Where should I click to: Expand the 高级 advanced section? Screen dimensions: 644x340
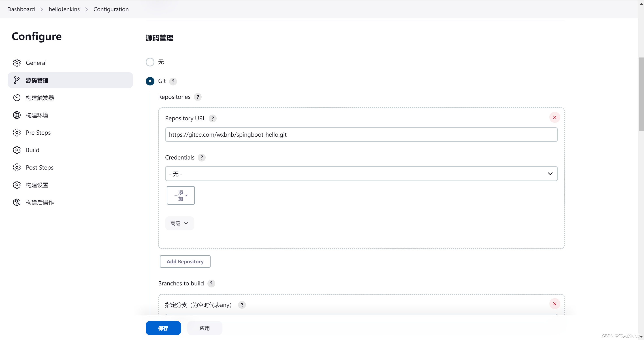tap(179, 223)
